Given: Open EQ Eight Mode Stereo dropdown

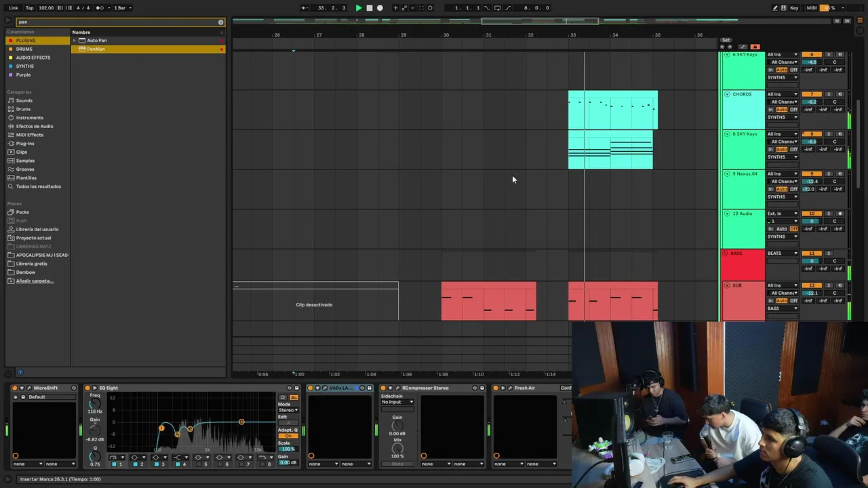Looking at the screenshot, I should click(x=288, y=410).
